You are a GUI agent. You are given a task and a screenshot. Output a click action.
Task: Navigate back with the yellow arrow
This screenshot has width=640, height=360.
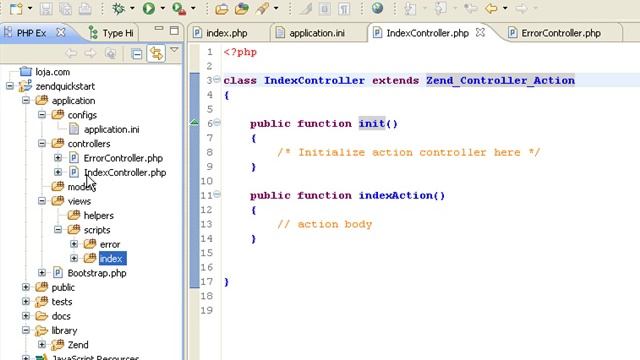point(491,8)
